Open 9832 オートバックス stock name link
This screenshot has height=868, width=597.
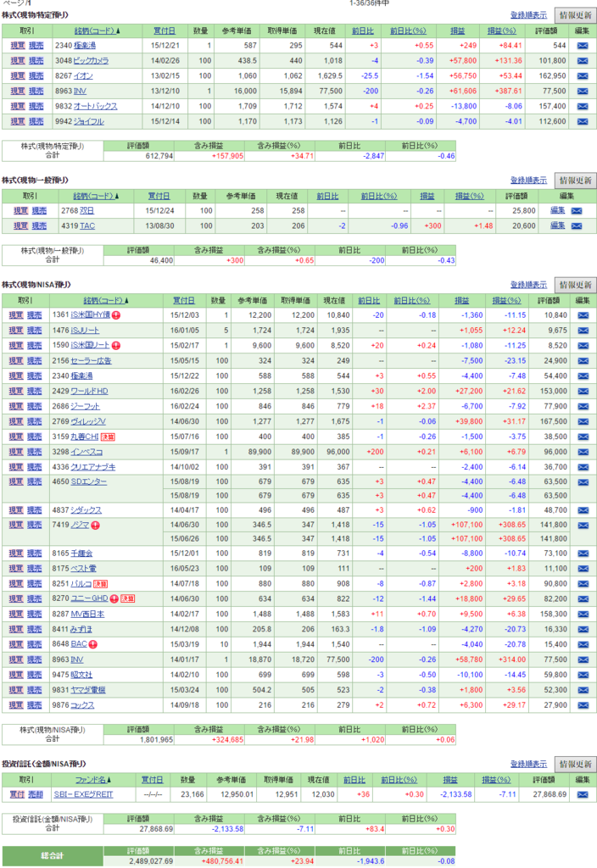(x=95, y=106)
